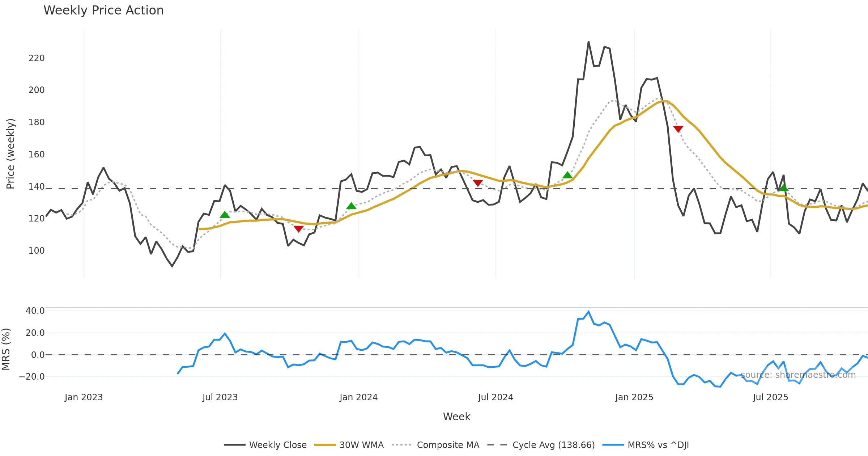Click the green up-triangle just before Jan 2024
Screen dimensions: 868x456
(351, 206)
